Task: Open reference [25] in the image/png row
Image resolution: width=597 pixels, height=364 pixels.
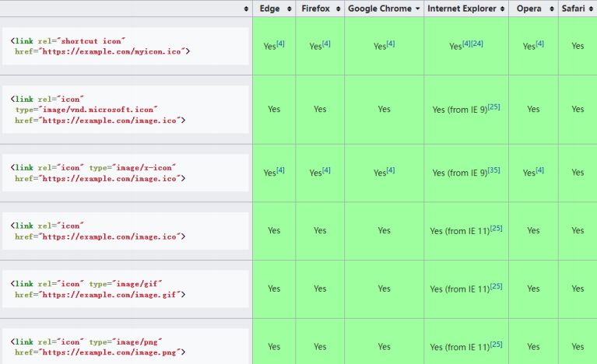Action: [x=496, y=345]
